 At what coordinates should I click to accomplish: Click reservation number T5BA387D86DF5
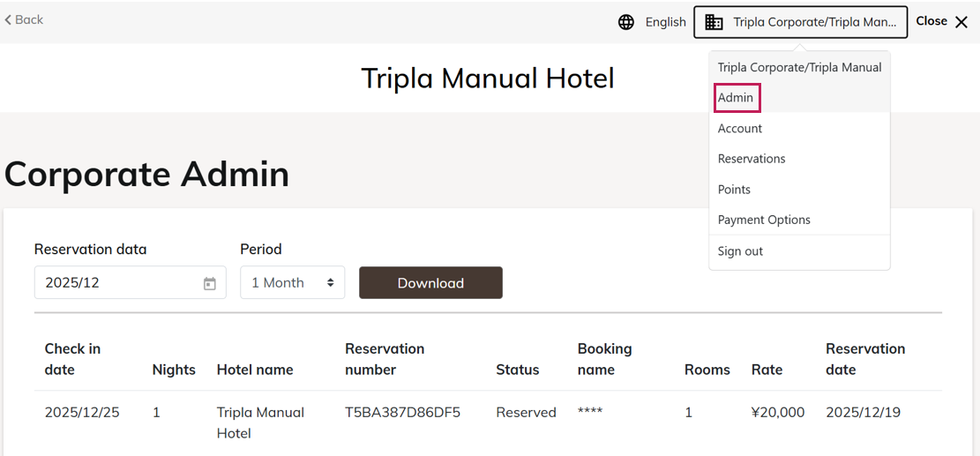tap(402, 412)
